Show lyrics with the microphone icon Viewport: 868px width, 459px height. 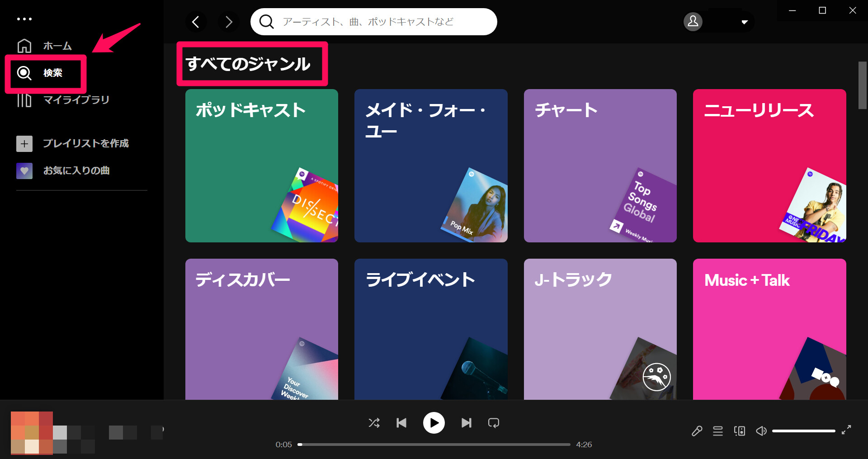(697, 431)
